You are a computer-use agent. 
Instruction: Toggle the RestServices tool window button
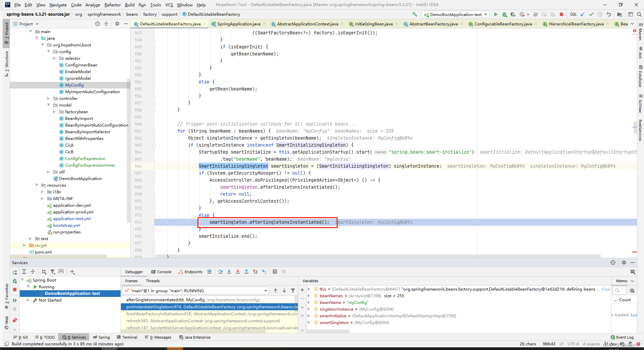coord(640,130)
